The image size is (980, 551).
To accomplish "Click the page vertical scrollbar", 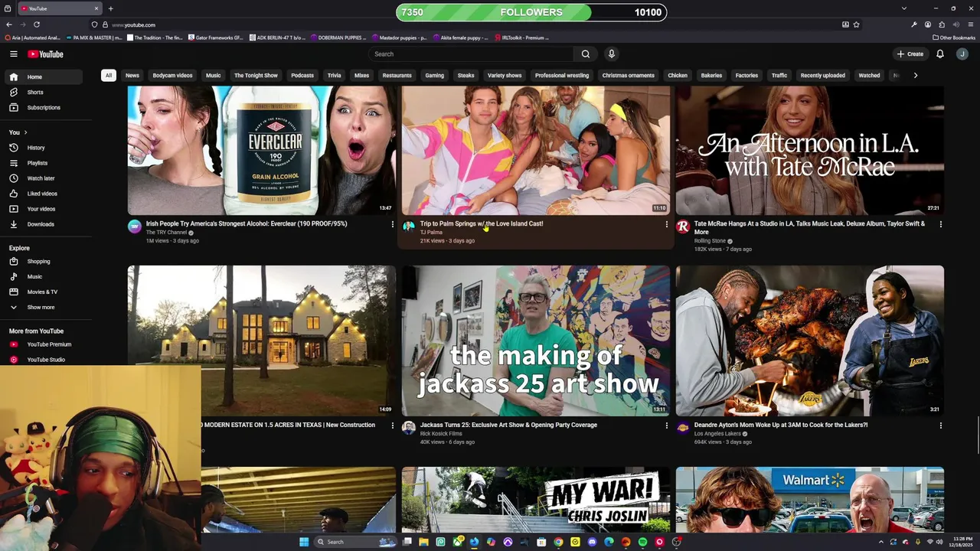I will click(x=977, y=436).
